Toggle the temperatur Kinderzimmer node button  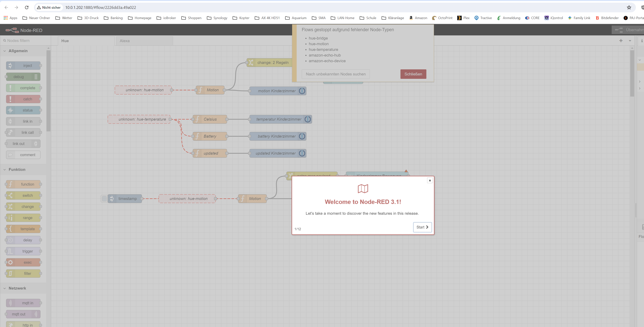click(x=308, y=119)
